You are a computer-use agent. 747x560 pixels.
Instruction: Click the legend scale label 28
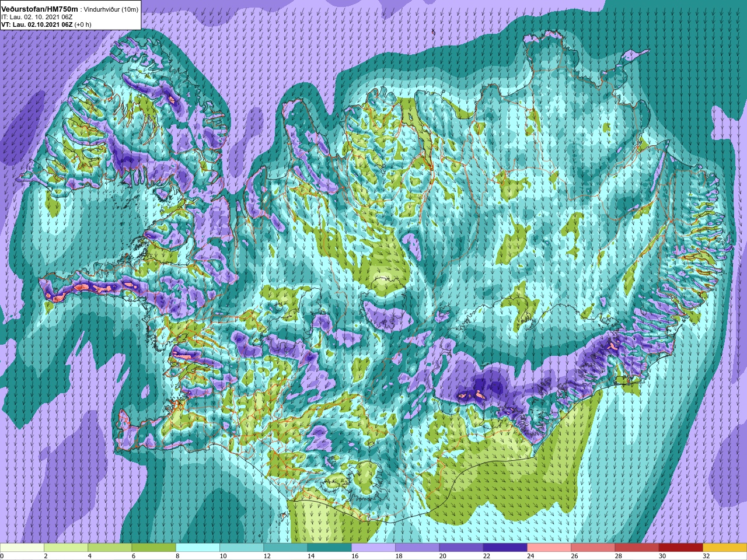point(619,556)
